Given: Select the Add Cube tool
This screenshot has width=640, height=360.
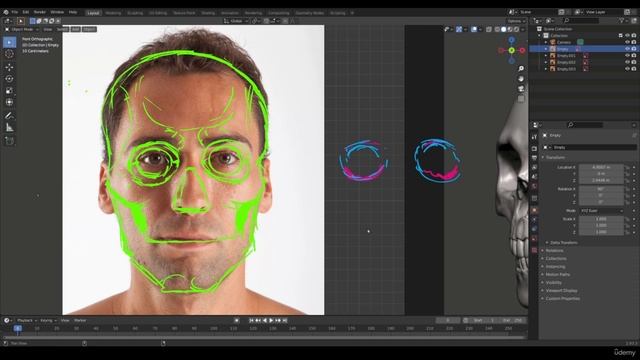Looking at the screenshot, I should click(x=9, y=141).
